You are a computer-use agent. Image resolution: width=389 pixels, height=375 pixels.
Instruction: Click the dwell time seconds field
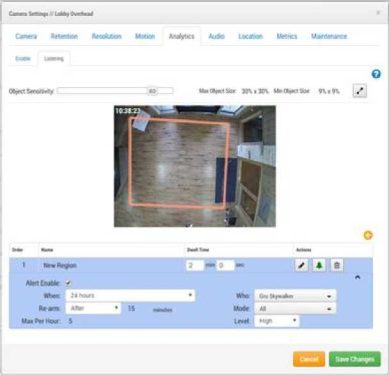225,265
